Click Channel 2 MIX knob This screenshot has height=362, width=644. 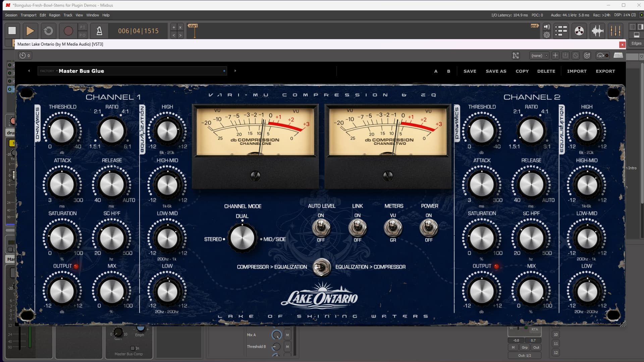pos(531,291)
